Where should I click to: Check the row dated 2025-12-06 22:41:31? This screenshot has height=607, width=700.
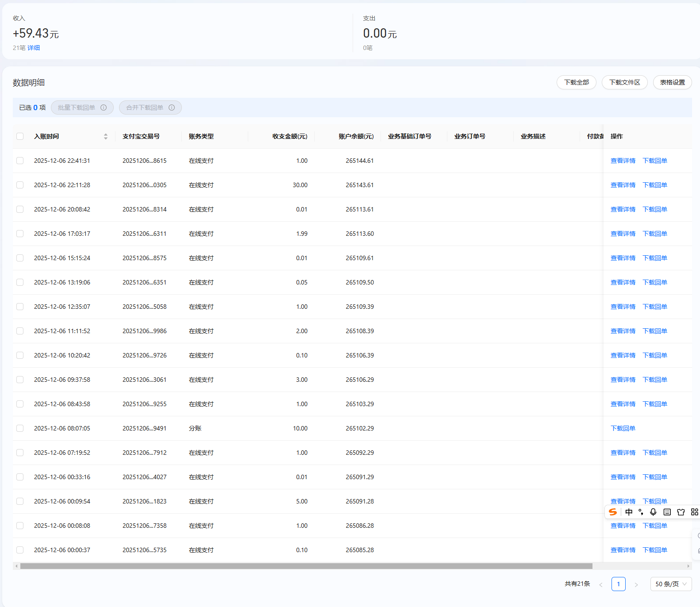pyautogui.click(x=20, y=161)
